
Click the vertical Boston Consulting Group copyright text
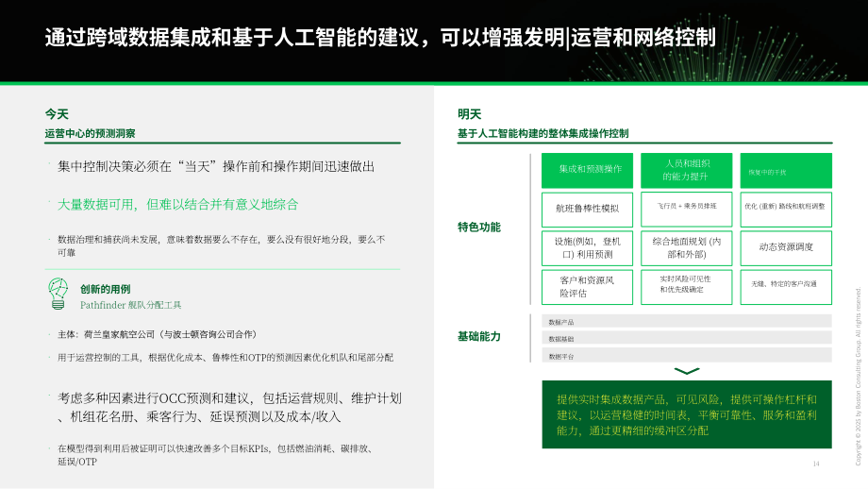tap(858, 377)
